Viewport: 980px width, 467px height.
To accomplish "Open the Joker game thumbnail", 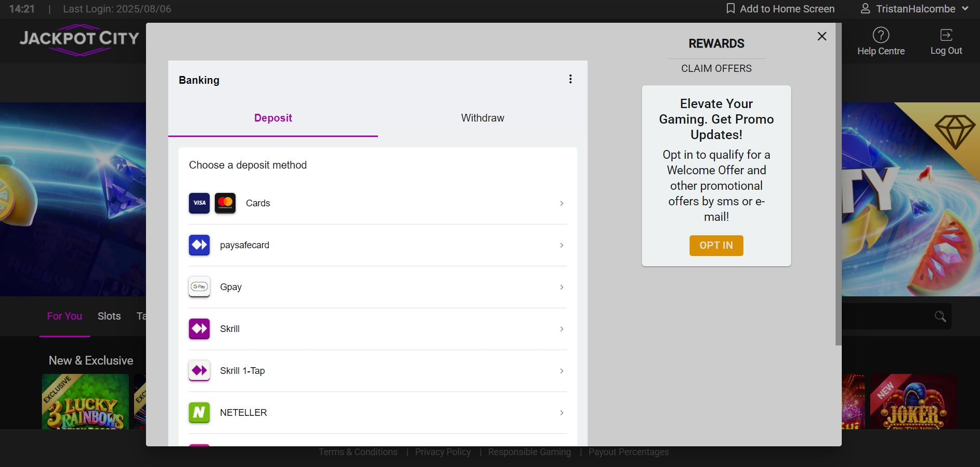I will click(x=914, y=401).
